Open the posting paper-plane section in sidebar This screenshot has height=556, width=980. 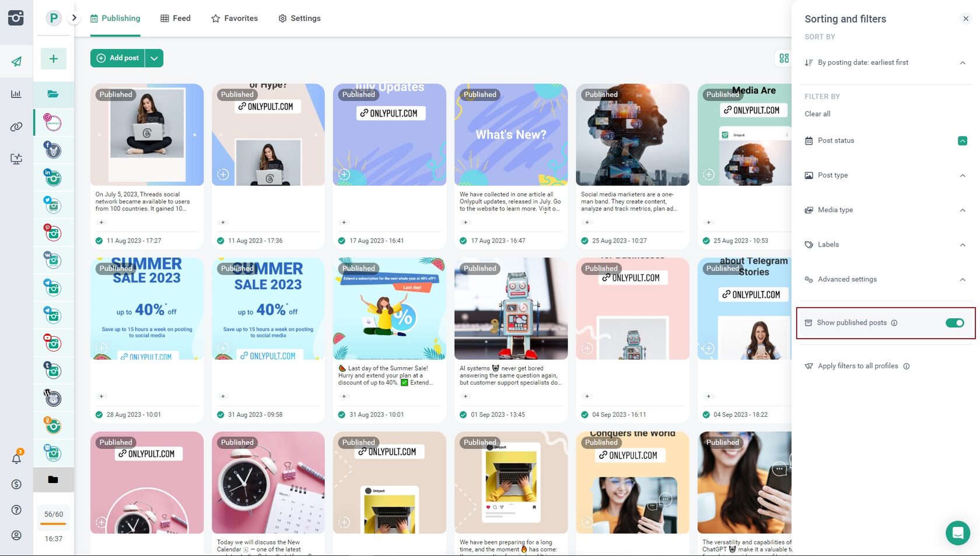[16, 61]
